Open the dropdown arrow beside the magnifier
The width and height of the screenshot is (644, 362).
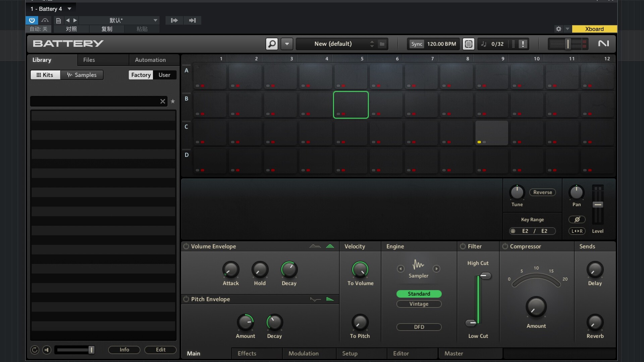pyautogui.click(x=287, y=44)
